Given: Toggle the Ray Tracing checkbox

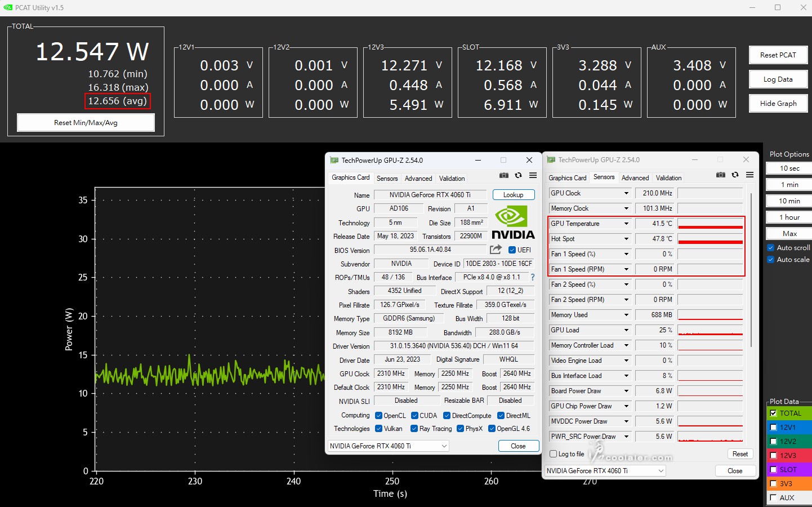Looking at the screenshot, I should pyautogui.click(x=414, y=429).
